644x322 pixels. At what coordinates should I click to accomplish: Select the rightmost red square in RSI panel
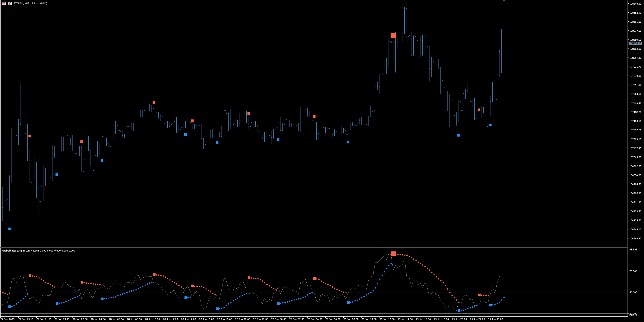click(x=479, y=295)
